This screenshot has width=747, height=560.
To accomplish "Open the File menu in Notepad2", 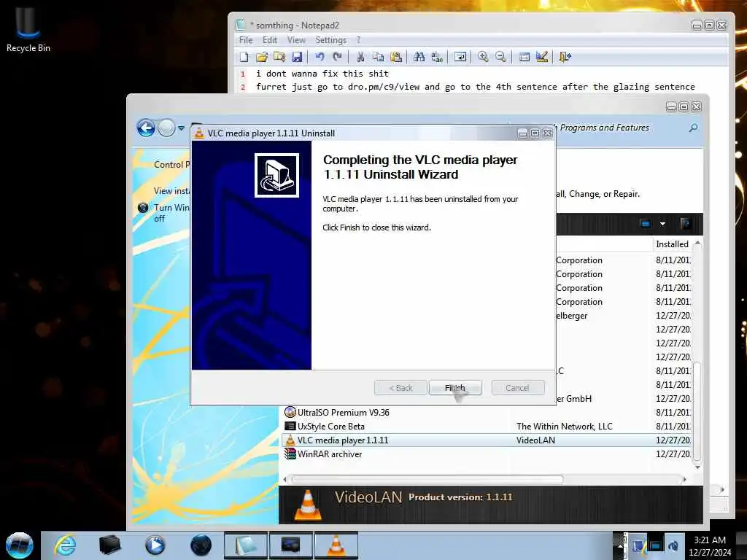I will 246,40.
